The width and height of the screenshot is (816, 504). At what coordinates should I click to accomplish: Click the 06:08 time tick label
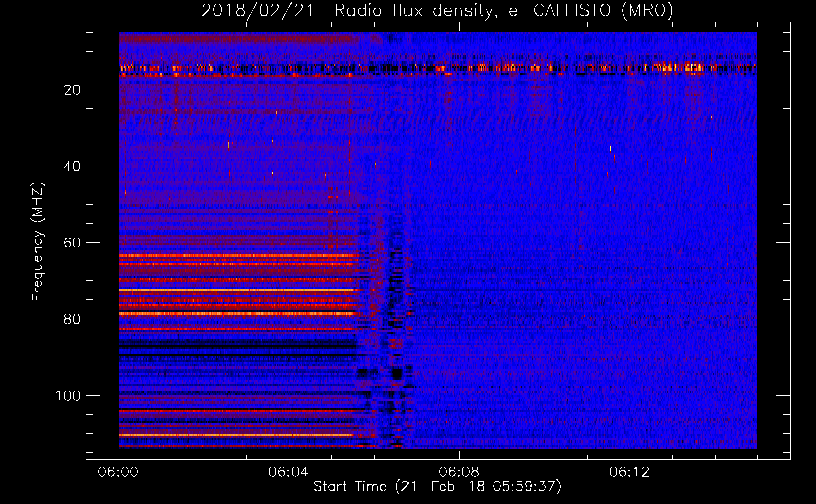[459, 472]
